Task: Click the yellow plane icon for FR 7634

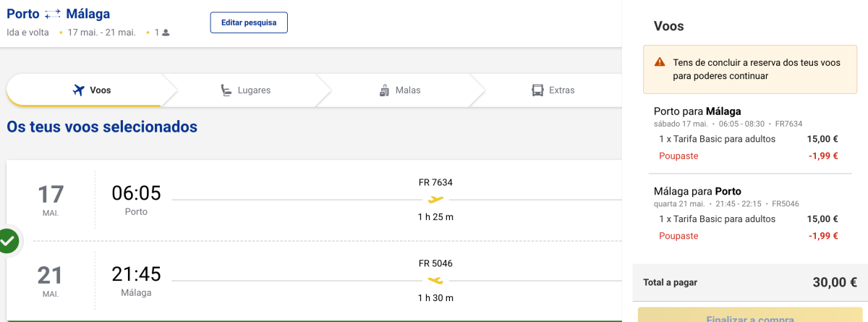Action: point(435,200)
